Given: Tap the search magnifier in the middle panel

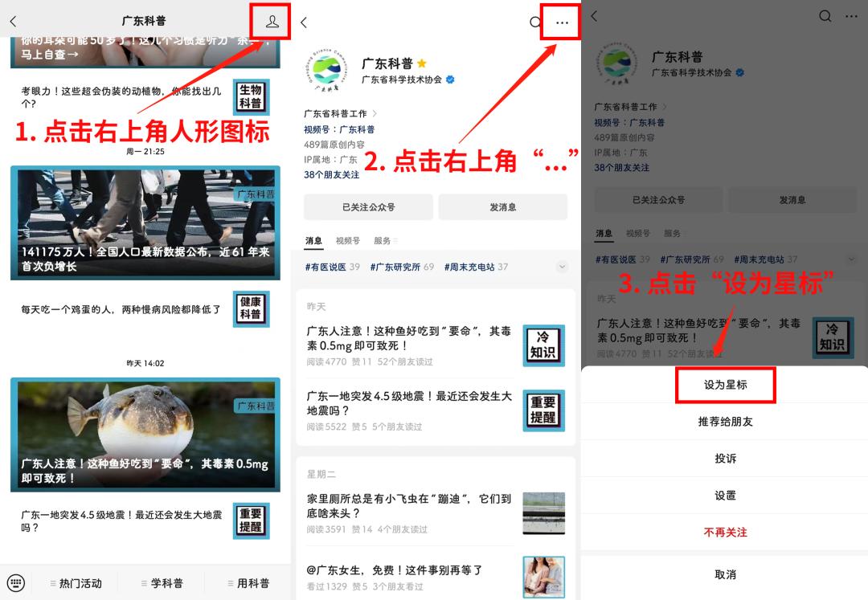Looking at the screenshot, I should [534, 22].
